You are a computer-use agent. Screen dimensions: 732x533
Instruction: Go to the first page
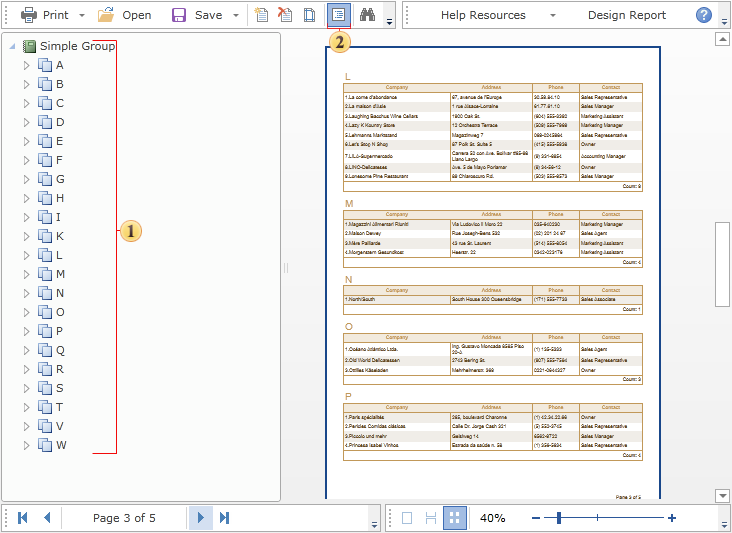coord(22,518)
